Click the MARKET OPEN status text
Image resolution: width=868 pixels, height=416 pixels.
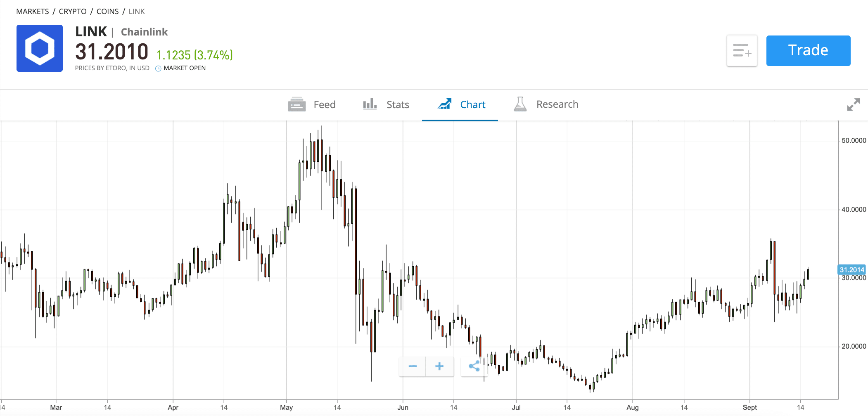(185, 68)
